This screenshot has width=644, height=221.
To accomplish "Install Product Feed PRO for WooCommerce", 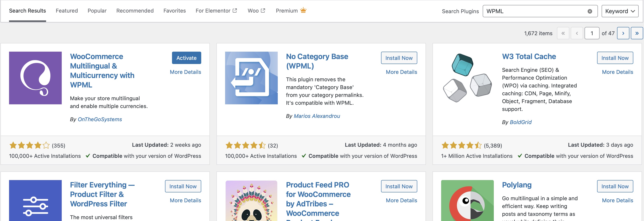I will click(x=399, y=186).
